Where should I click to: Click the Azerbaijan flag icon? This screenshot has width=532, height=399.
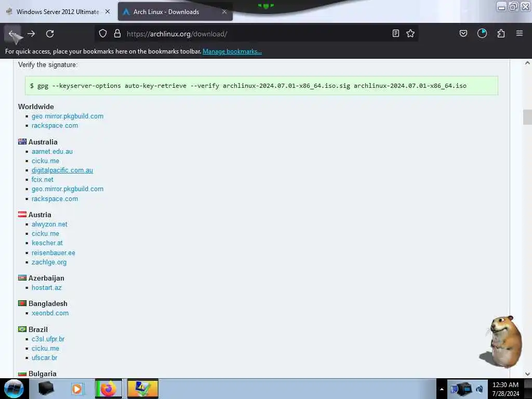coord(22,278)
